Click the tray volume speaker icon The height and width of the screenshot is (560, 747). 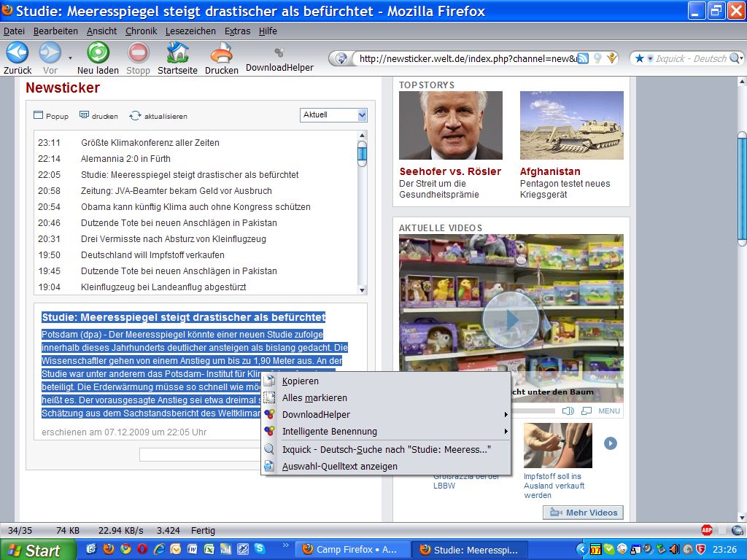click(674, 550)
